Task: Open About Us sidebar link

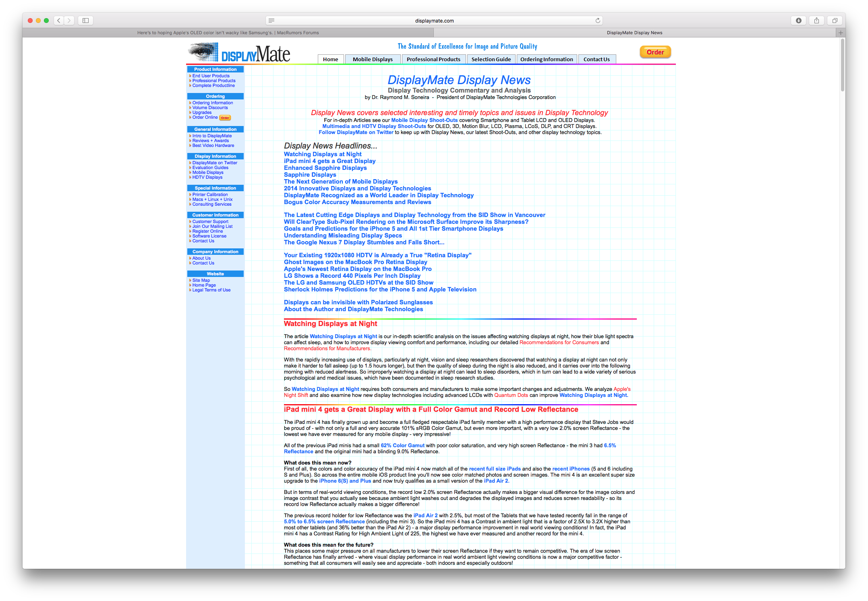Action: pyautogui.click(x=201, y=258)
